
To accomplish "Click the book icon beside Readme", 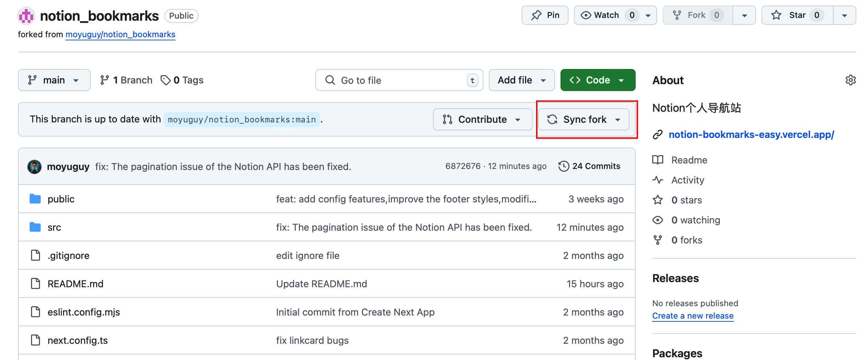I will click(658, 160).
